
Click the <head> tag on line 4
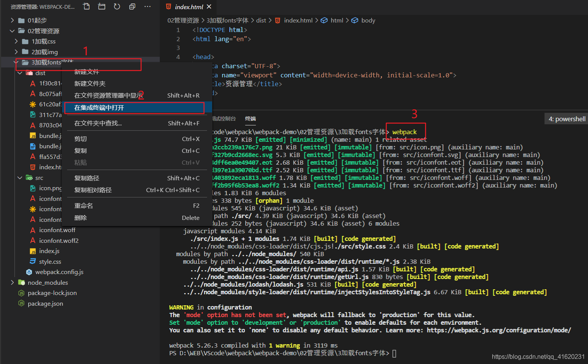pos(203,57)
